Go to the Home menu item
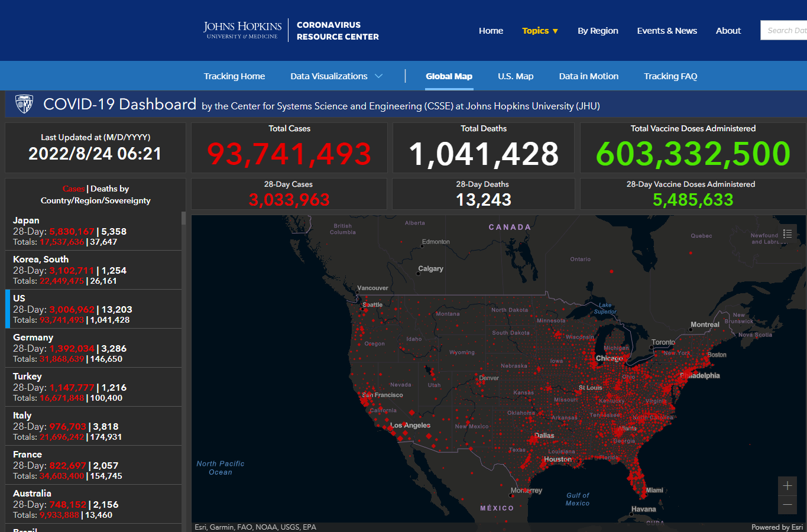 491,31
